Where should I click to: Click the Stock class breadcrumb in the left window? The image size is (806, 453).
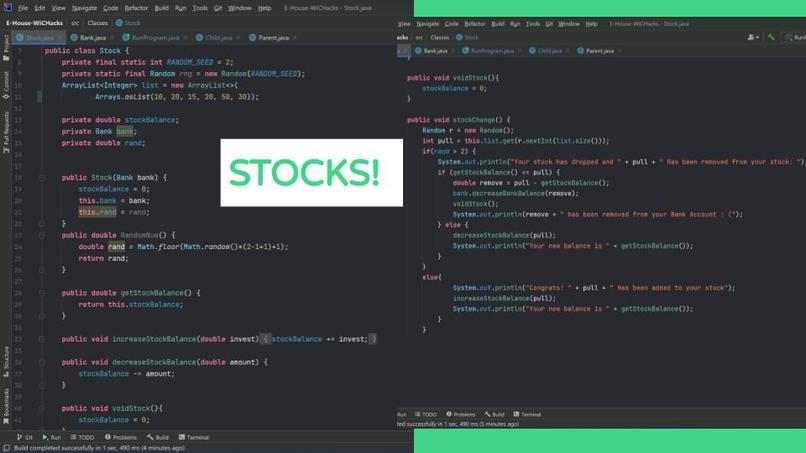[x=128, y=23]
